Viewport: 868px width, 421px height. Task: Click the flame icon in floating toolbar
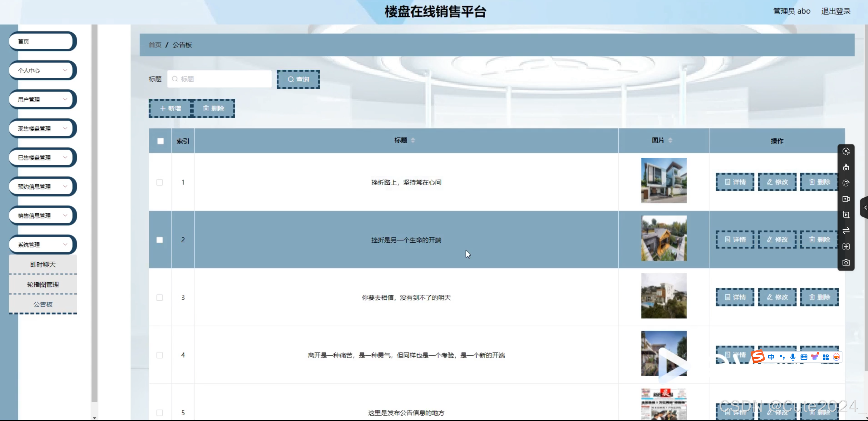846,167
